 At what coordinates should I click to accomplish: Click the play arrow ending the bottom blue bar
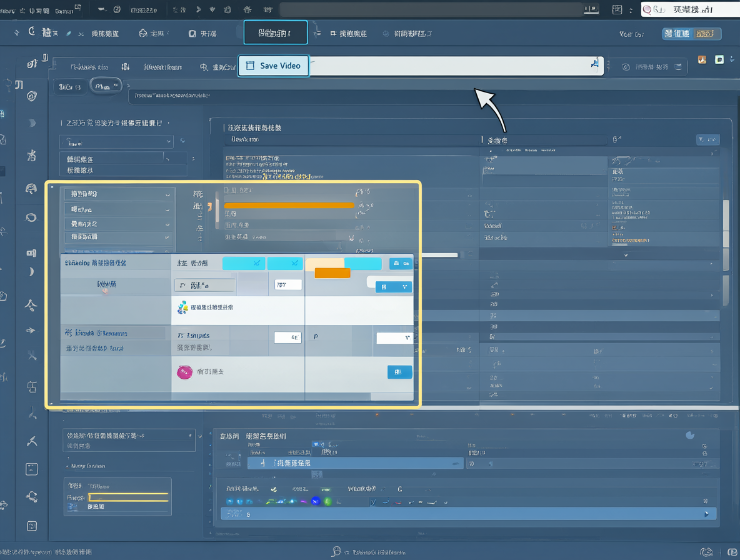pyautogui.click(x=706, y=514)
